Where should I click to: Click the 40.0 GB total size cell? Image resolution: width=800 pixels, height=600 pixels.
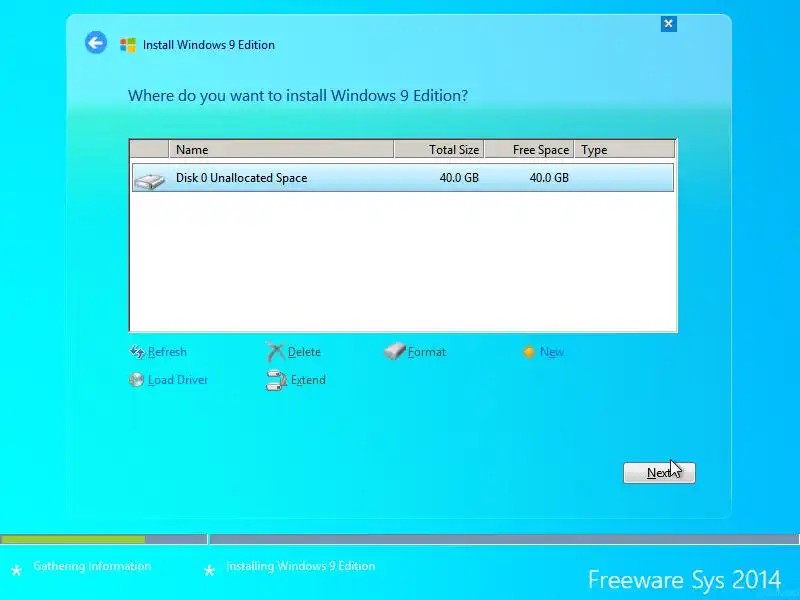459,178
